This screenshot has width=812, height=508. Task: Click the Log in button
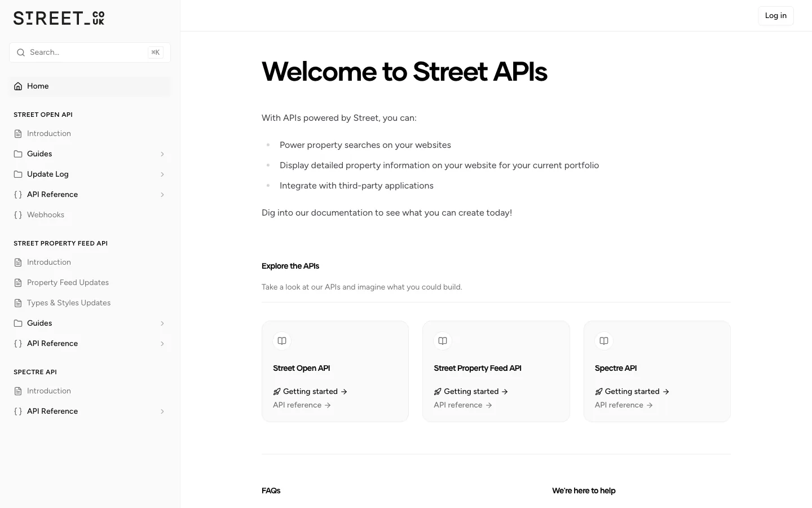pyautogui.click(x=775, y=16)
